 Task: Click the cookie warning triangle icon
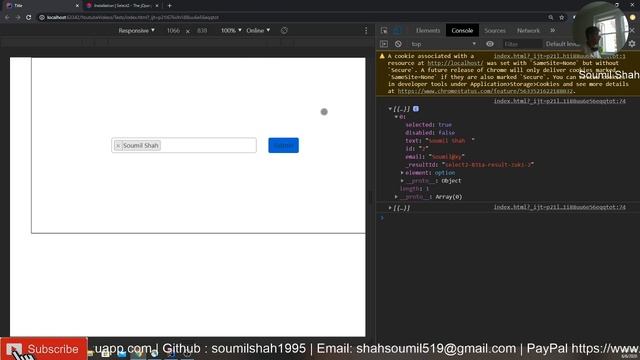[382, 56]
